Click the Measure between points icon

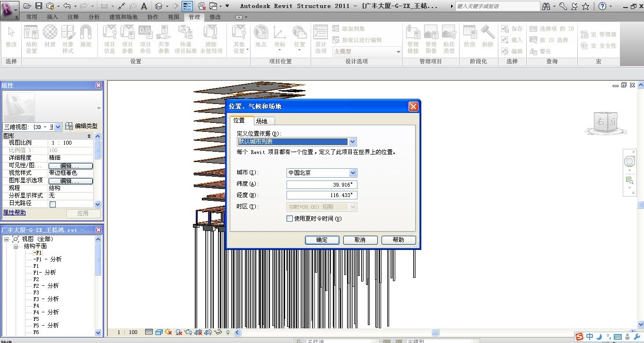[x=122, y=6]
